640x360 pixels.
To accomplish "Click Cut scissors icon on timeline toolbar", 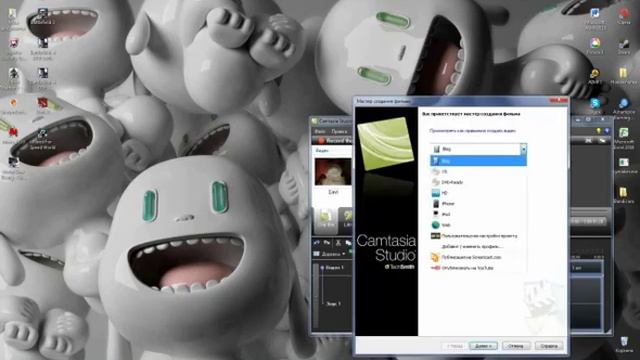I will pos(338,243).
